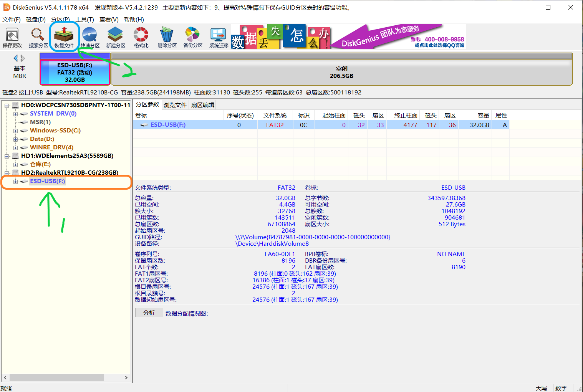583x392 pixels.
Task: Go to next disk with right arrow
Action: click(x=23, y=58)
